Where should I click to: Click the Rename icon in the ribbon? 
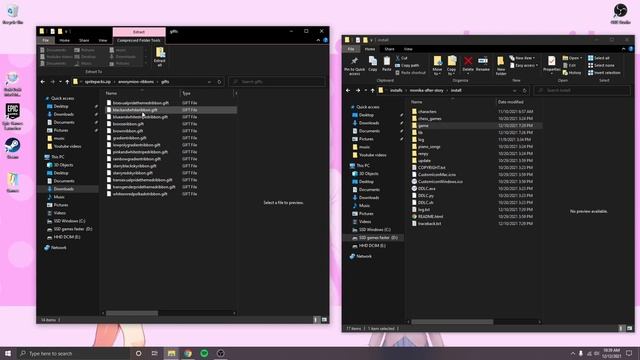click(482, 64)
